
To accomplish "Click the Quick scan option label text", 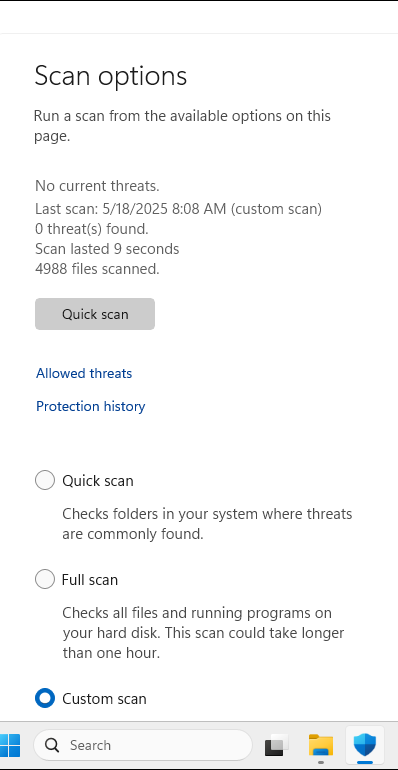I will 98,480.
